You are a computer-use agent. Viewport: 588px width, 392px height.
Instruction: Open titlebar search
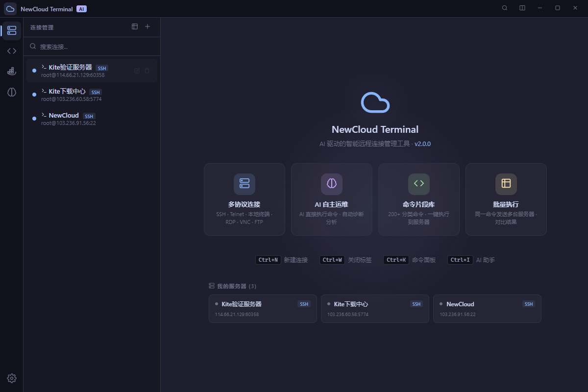(x=504, y=8)
